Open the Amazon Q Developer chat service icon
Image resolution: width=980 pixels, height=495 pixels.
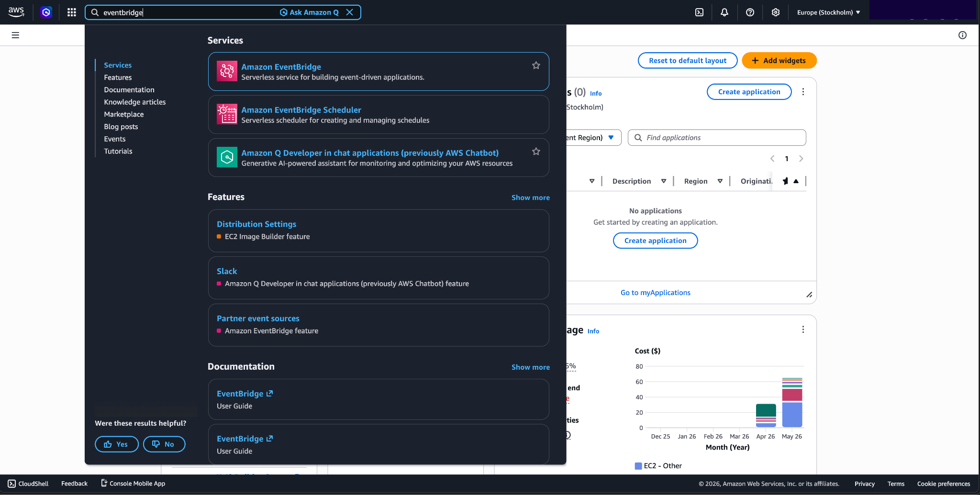[x=227, y=157]
